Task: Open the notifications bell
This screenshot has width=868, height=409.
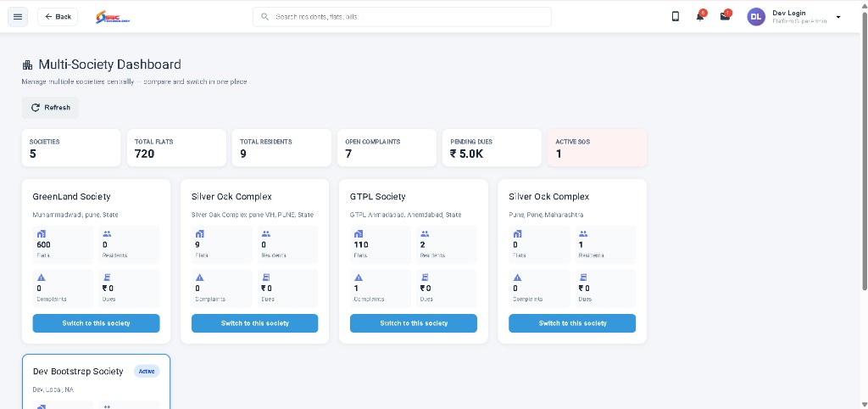Action: pyautogui.click(x=700, y=17)
